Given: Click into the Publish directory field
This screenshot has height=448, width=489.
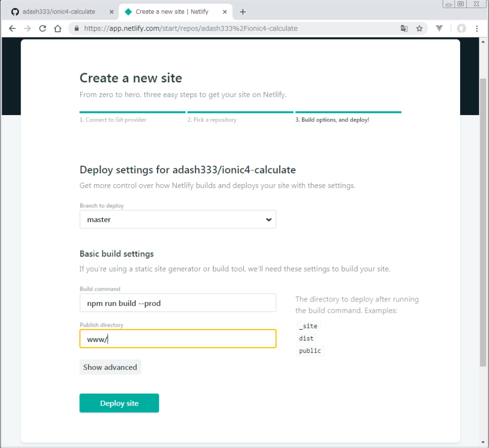Looking at the screenshot, I should coord(178,339).
